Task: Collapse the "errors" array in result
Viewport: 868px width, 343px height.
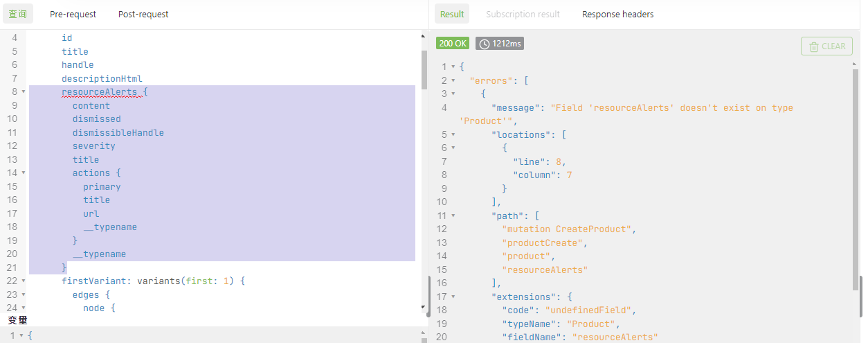Action: pos(453,80)
